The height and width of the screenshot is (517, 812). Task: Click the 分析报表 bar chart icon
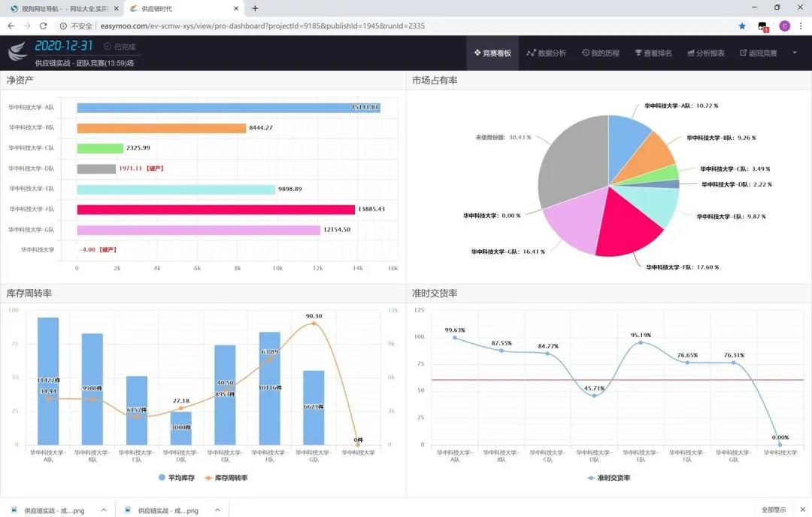pyautogui.click(x=690, y=53)
